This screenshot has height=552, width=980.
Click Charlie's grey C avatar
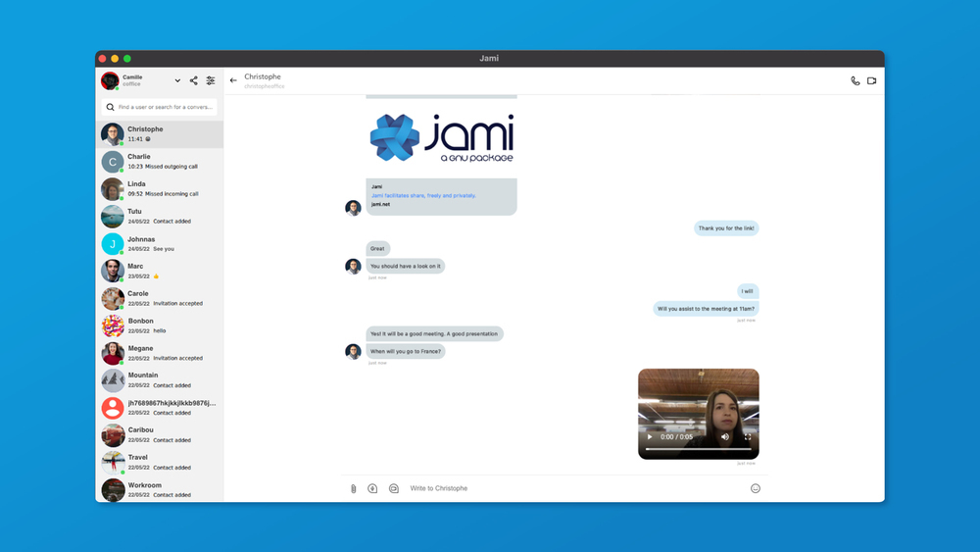tap(113, 162)
